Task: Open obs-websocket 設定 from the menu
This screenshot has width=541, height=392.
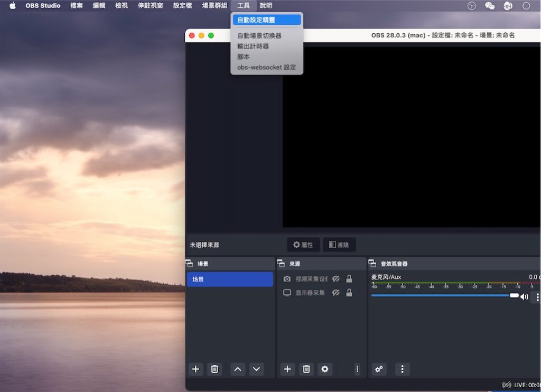Action: pyautogui.click(x=267, y=67)
